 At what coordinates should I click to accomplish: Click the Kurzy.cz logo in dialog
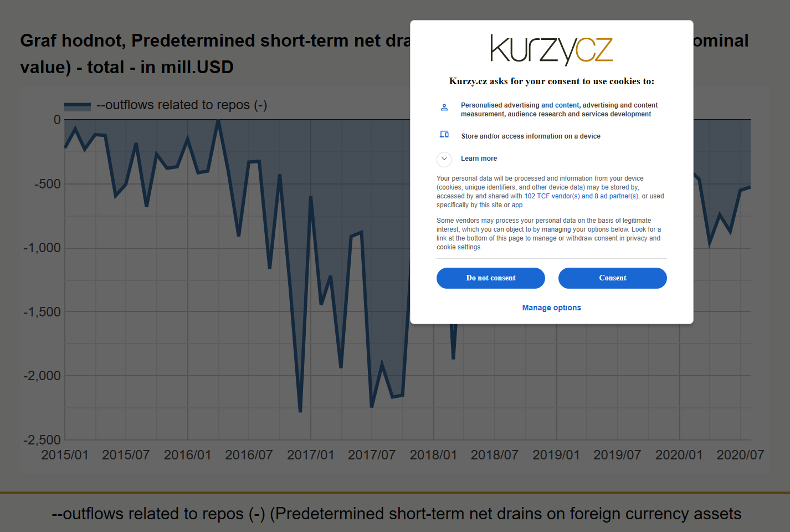[551, 50]
